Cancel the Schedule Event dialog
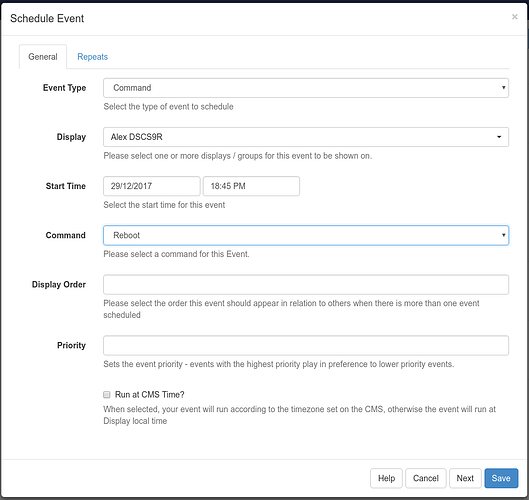 coord(426,478)
